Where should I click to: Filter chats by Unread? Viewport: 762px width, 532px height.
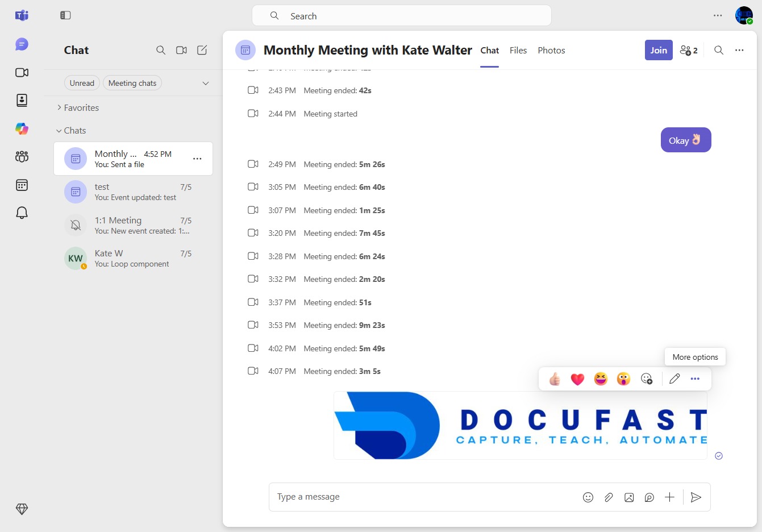[x=82, y=83]
